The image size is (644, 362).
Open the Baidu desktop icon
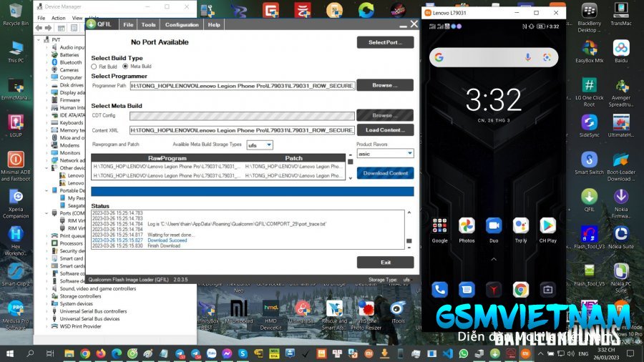pos(621,51)
